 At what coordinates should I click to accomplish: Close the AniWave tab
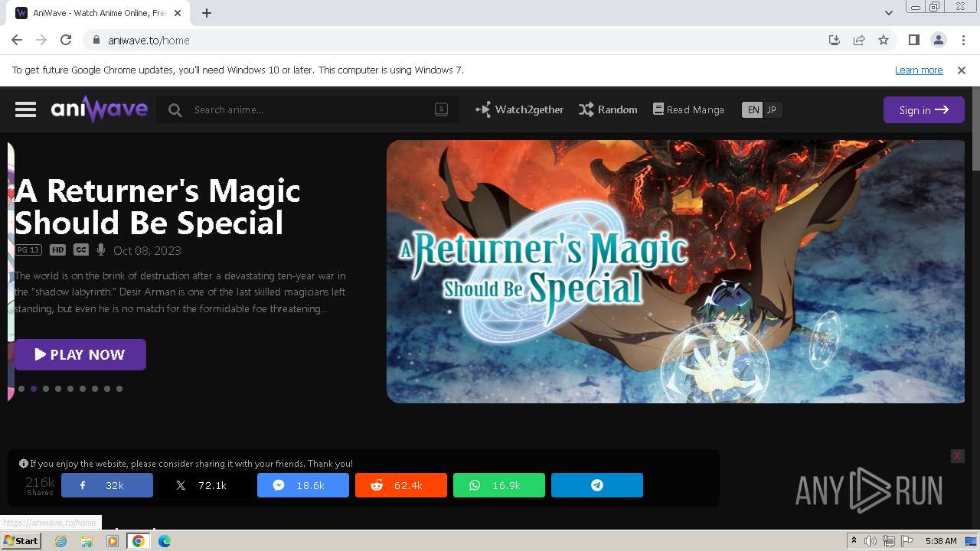click(x=178, y=13)
